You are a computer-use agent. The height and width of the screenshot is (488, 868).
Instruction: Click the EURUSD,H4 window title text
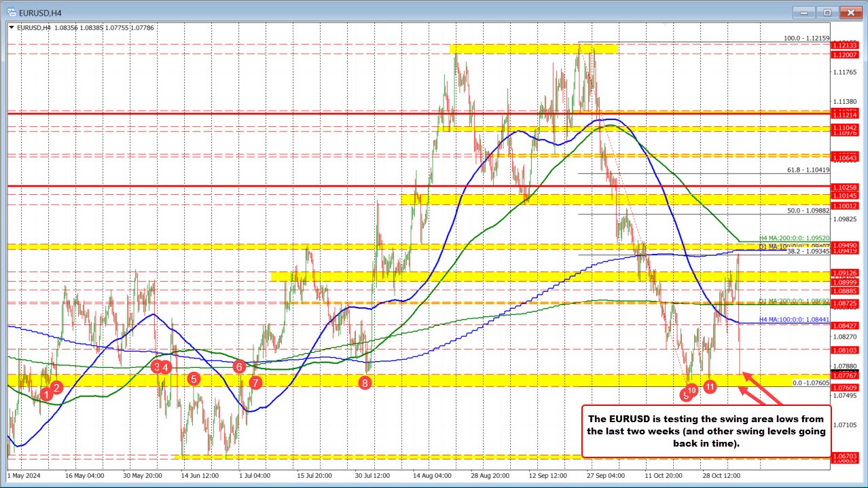click(39, 12)
